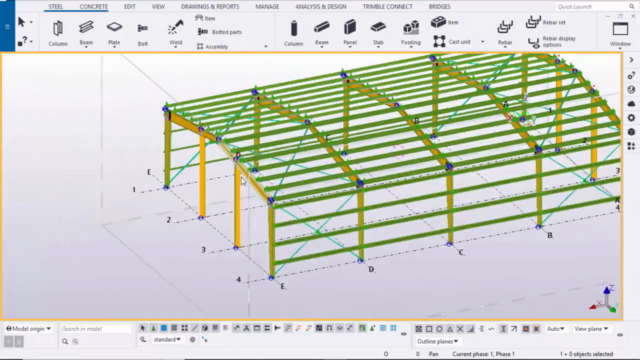Open the Model origin dropdown
This screenshot has height=360, width=640.
29,329
